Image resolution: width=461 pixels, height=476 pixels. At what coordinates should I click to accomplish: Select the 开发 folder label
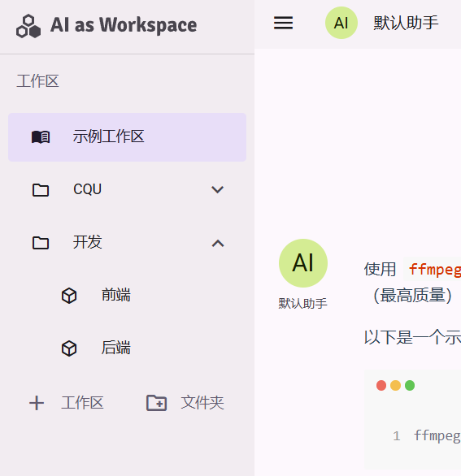pos(88,242)
